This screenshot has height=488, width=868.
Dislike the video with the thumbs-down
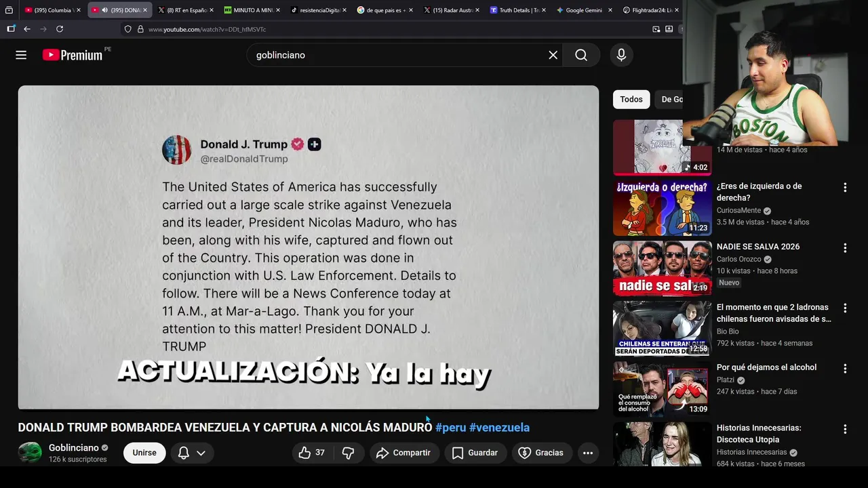348,453
